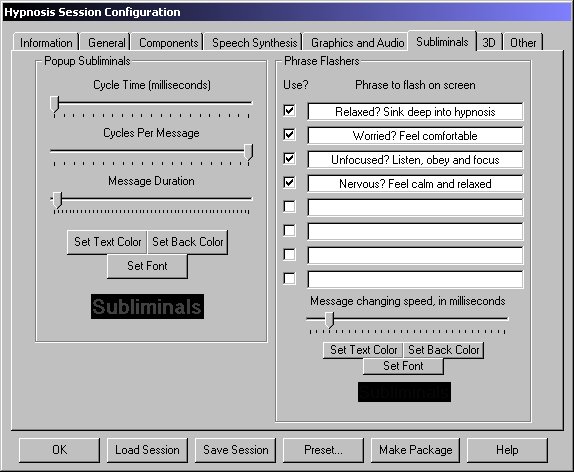
Task: Click Set Back Color under Phrase Flashers
Action: (443, 350)
